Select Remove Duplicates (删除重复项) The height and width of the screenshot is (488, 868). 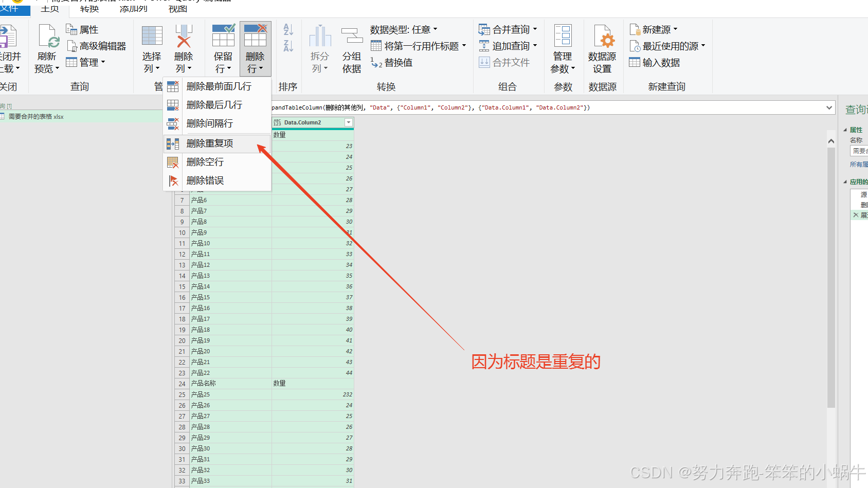click(217, 143)
